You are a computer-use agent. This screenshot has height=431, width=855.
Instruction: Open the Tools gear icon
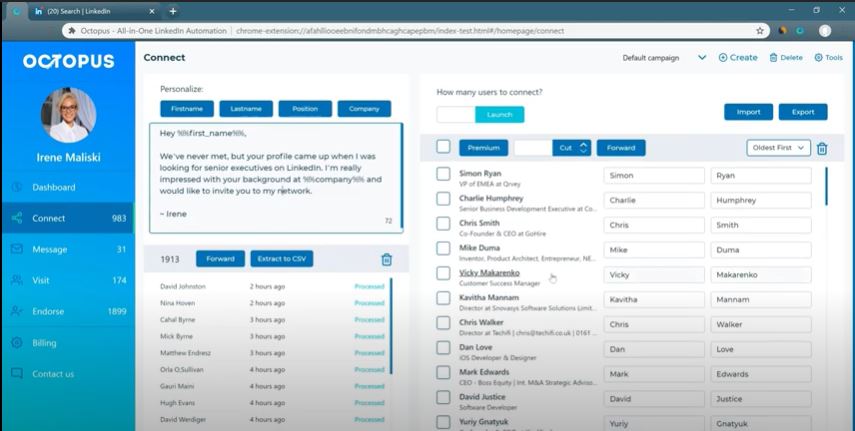click(818, 57)
